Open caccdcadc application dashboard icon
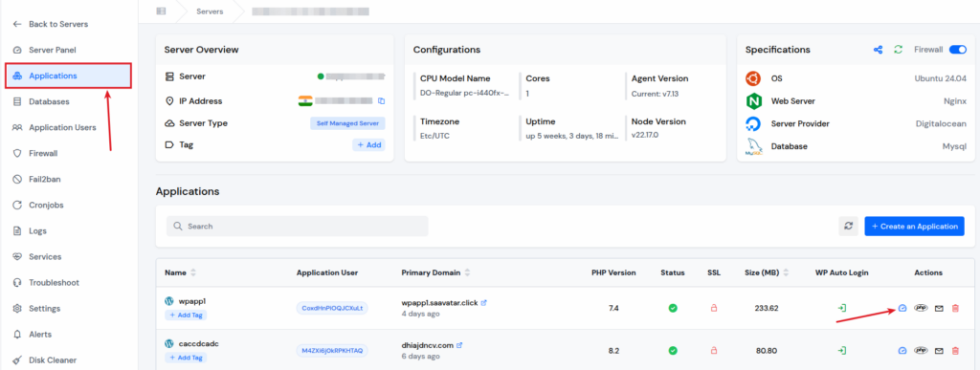The width and height of the screenshot is (980, 370). pos(902,351)
